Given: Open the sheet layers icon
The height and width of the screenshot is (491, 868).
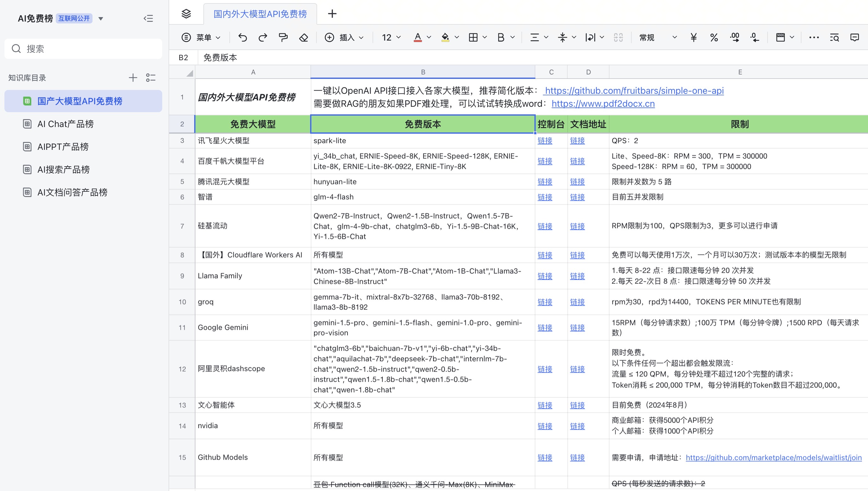Looking at the screenshot, I should pos(186,14).
